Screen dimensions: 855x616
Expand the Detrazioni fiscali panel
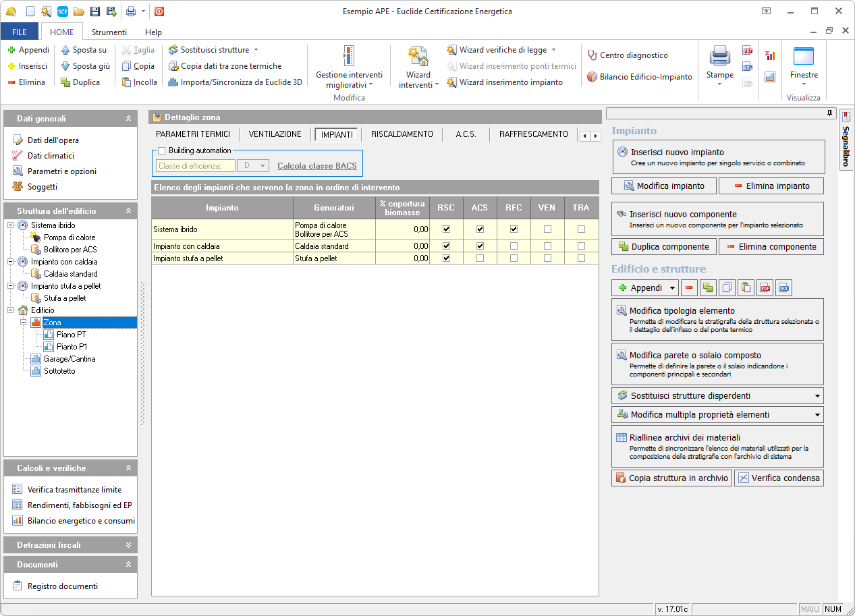point(128,545)
